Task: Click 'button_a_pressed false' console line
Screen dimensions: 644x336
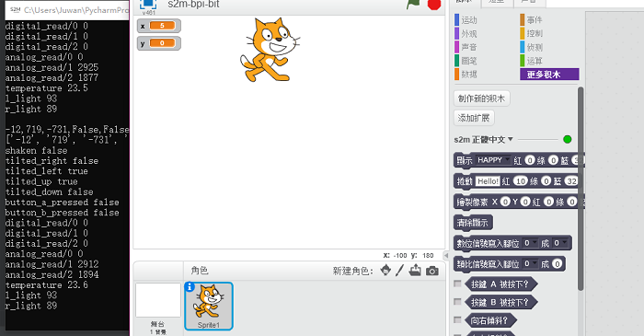Action: coord(62,203)
